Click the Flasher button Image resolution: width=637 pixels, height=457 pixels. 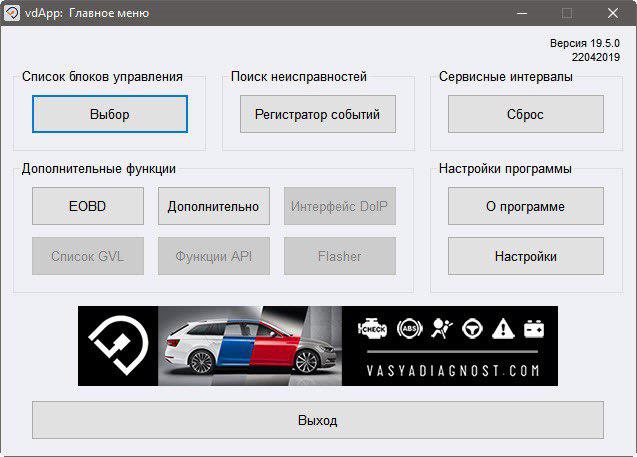coord(340,256)
